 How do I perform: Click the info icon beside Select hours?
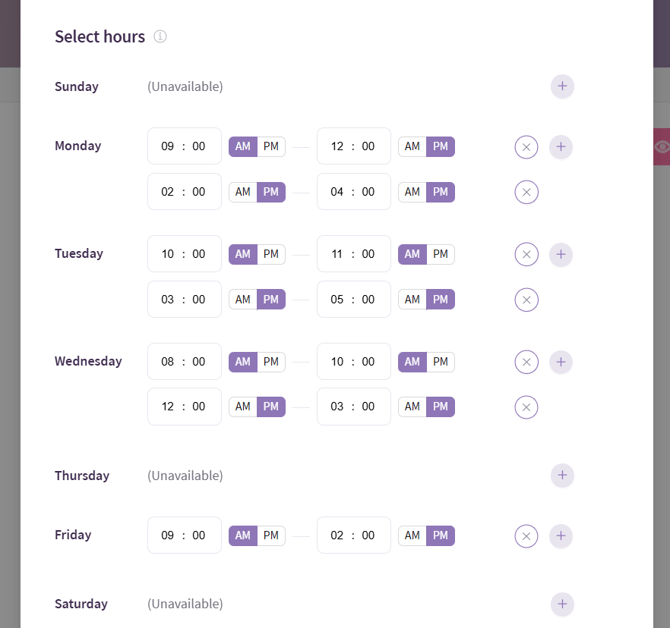pyautogui.click(x=160, y=37)
